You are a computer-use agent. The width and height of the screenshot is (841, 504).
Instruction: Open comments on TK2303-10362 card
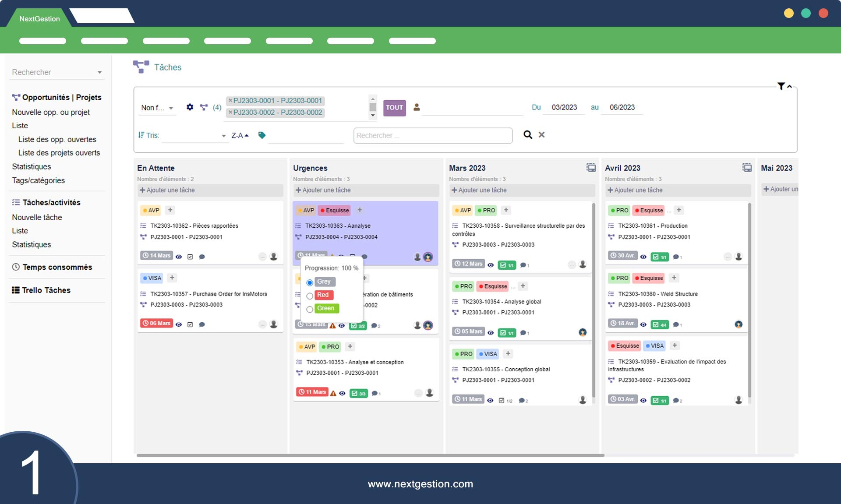click(202, 257)
